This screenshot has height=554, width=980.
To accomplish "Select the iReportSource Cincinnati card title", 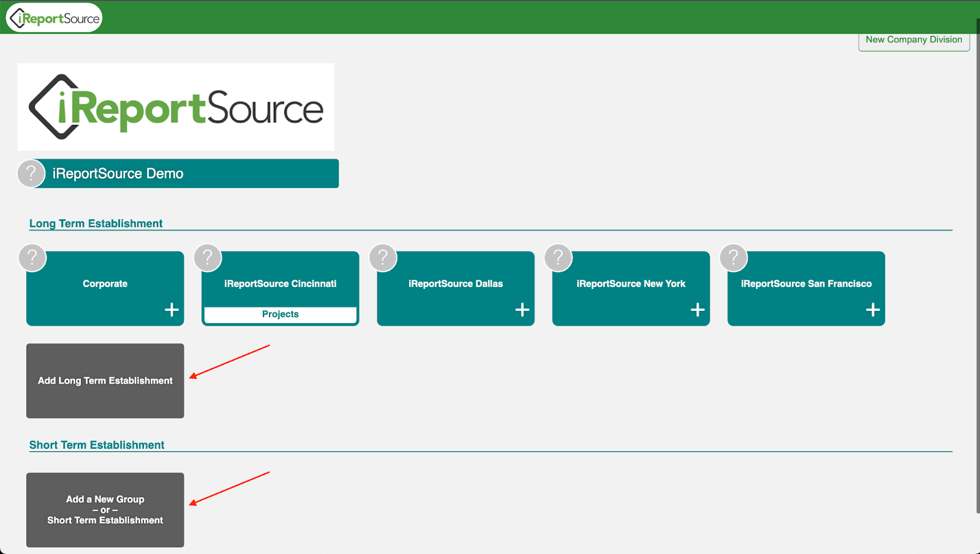I will [x=281, y=283].
